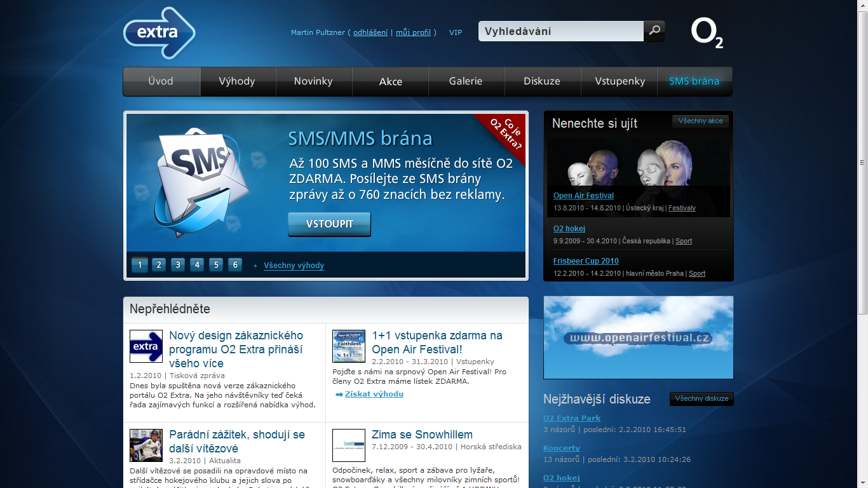This screenshot has width=868, height=488.
Task: Click the O2 Extra arrow logo
Action: point(159,33)
